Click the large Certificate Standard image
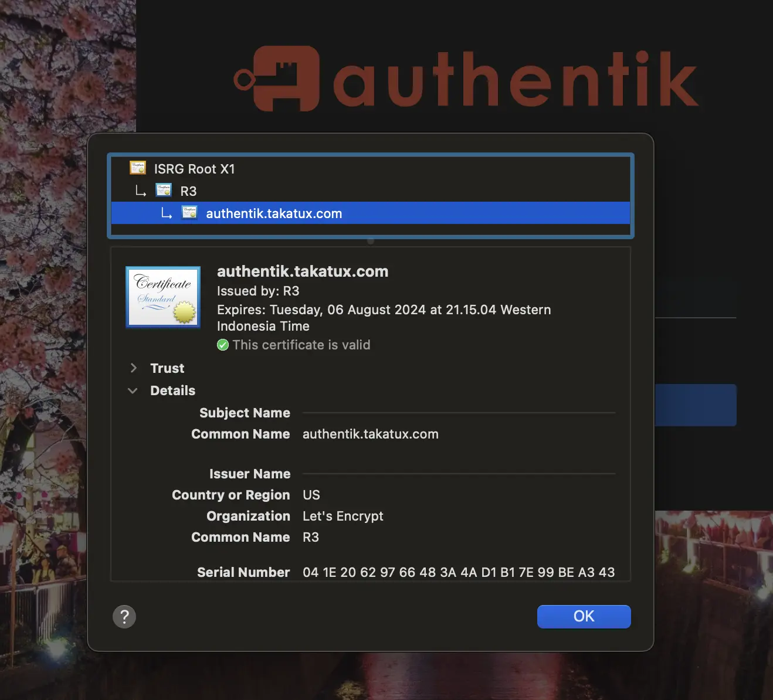The width and height of the screenshot is (773, 700). 163,297
